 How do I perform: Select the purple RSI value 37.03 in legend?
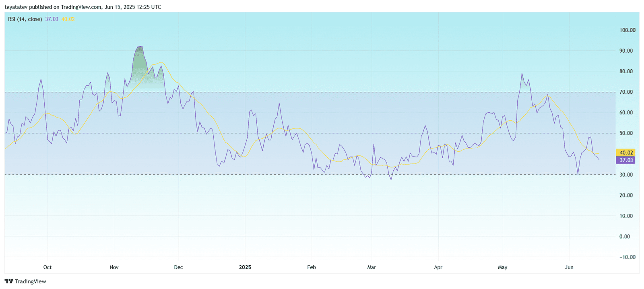coord(52,19)
